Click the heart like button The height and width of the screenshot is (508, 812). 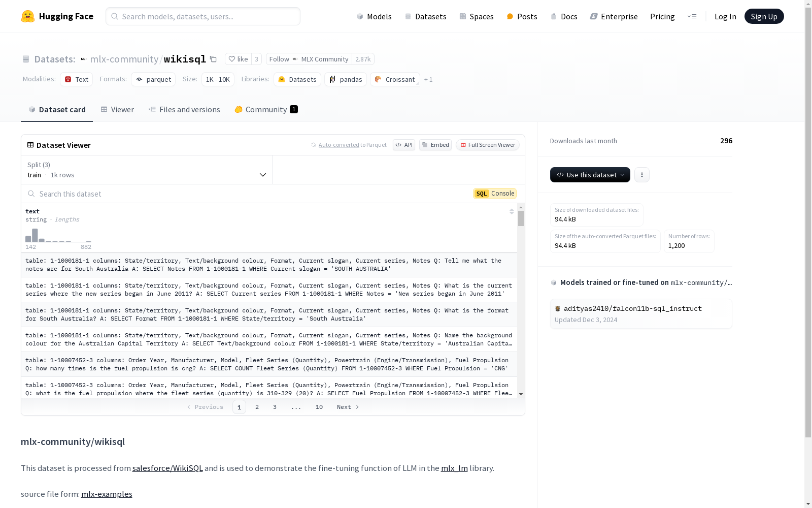coord(238,59)
